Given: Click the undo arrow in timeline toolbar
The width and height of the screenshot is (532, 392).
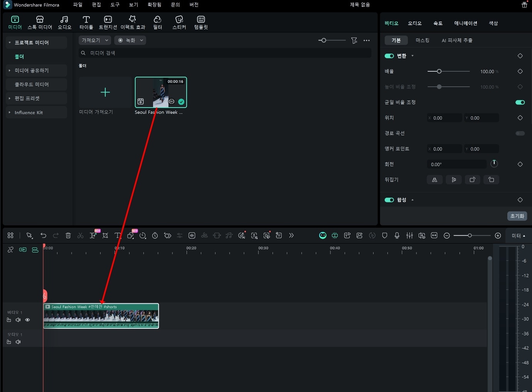Looking at the screenshot, I should [x=43, y=236].
